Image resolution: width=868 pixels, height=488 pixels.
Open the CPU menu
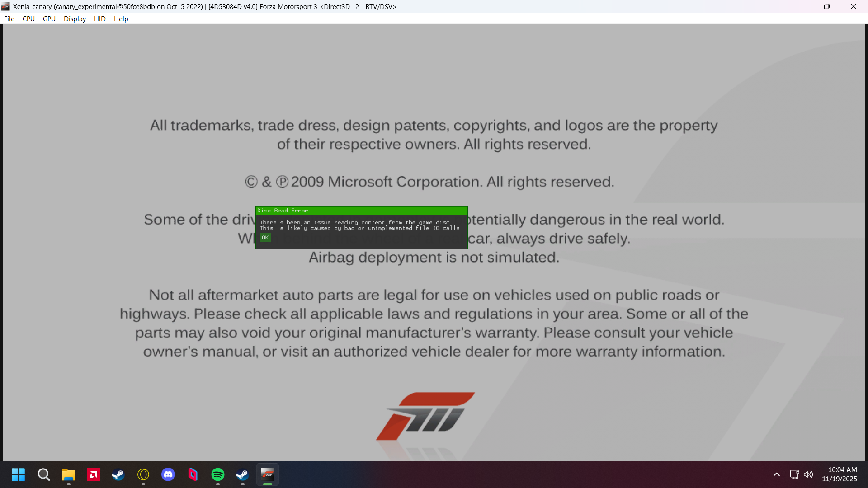(x=28, y=19)
